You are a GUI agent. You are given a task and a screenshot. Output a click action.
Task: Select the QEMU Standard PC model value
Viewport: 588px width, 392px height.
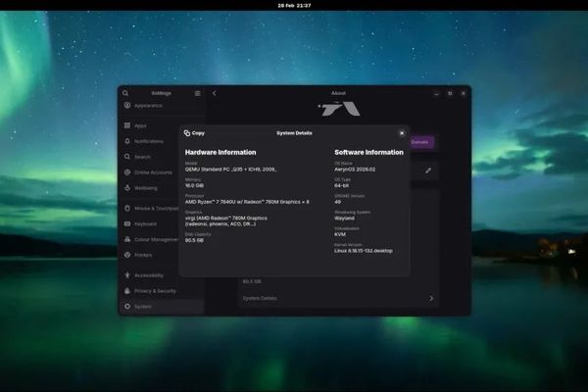click(230, 170)
